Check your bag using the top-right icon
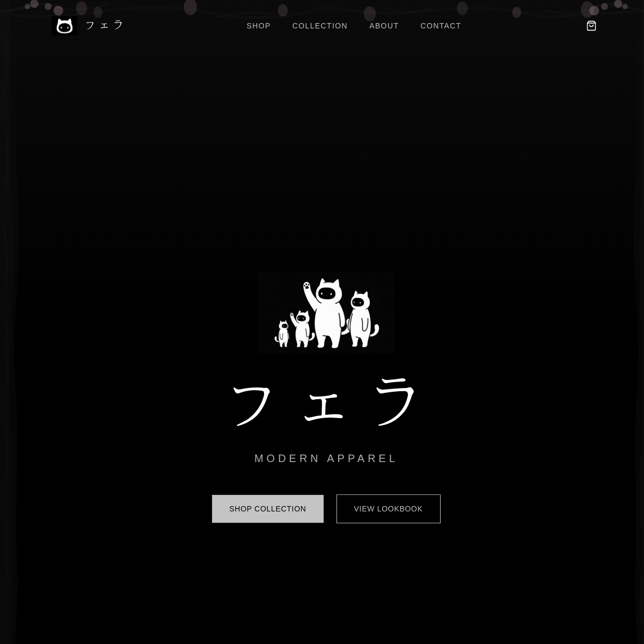This screenshot has width=644, height=644. click(591, 25)
